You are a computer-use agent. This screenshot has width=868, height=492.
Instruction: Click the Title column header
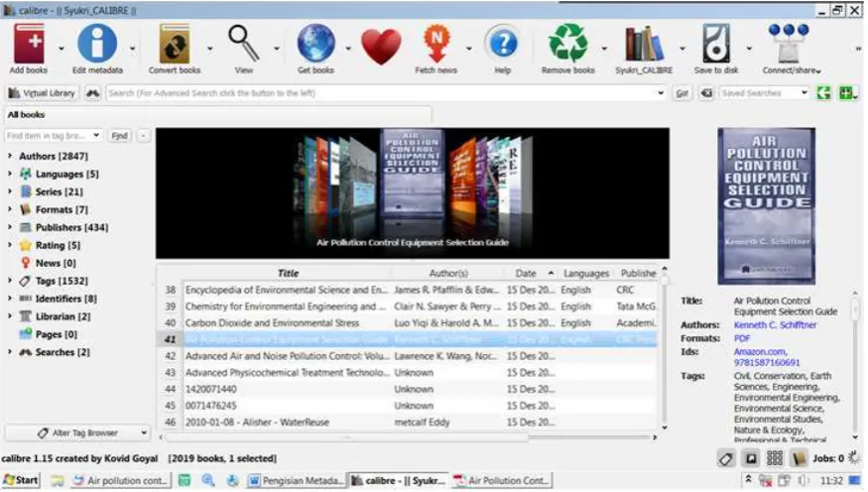tap(288, 274)
